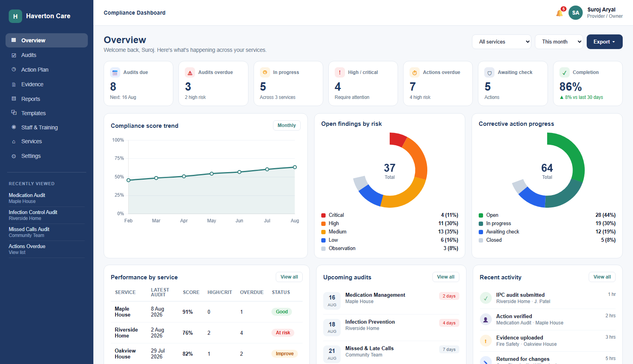Click the Overview sidebar grid icon

[14, 40]
